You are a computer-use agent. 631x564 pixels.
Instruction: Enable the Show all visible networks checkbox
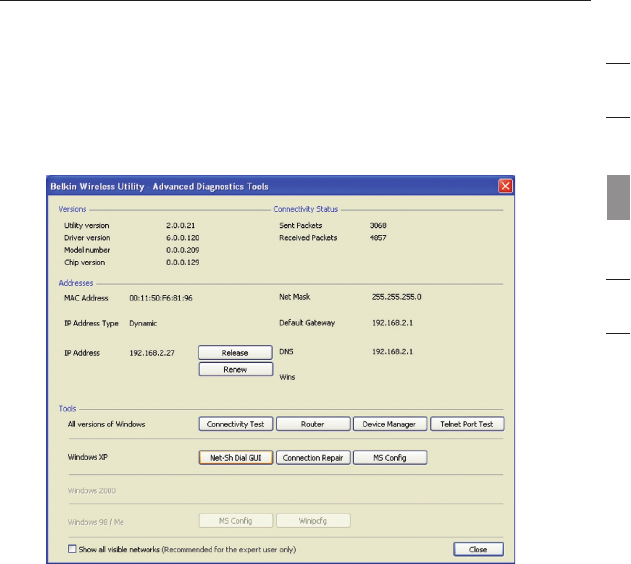click(x=69, y=548)
